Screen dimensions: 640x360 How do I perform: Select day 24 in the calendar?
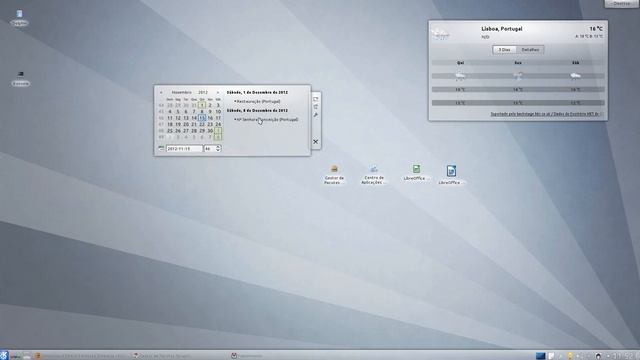218,124
